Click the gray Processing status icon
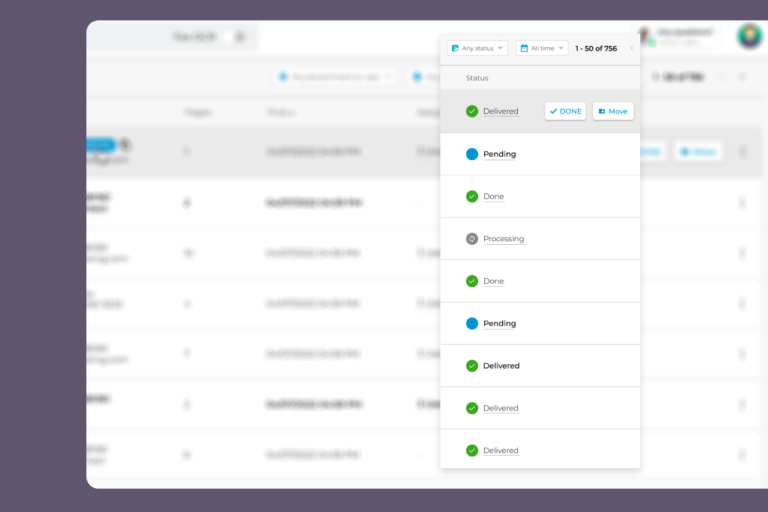The width and height of the screenshot is (768, 512). [x=472, y=239]
